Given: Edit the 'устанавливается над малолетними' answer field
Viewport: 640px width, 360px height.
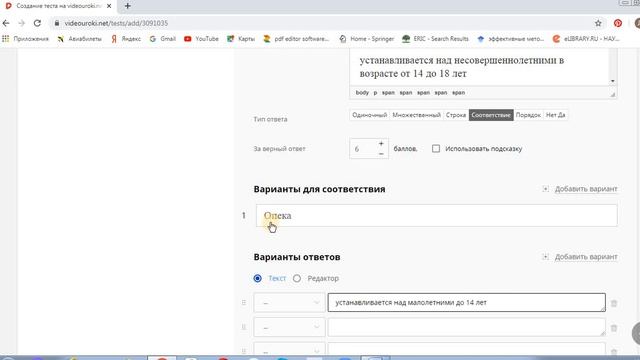Looking at the screenshot, I should tap(467, 302).
